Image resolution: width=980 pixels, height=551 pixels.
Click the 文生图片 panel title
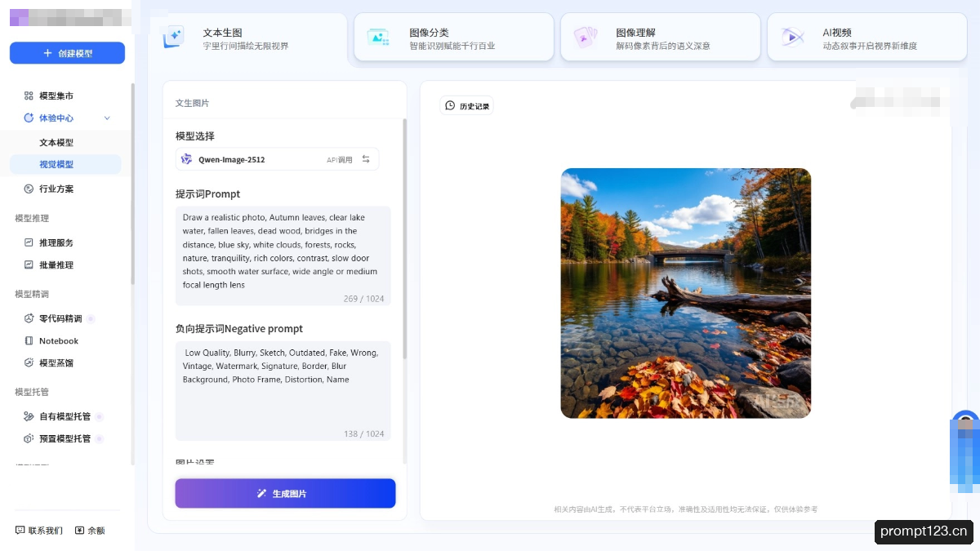point(192,104)
